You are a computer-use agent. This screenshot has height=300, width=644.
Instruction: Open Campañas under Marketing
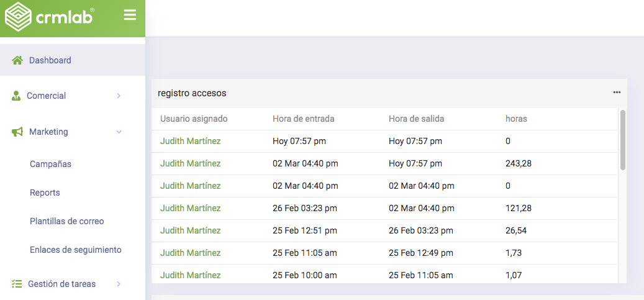pyautogui.click(x=50, y=164)
